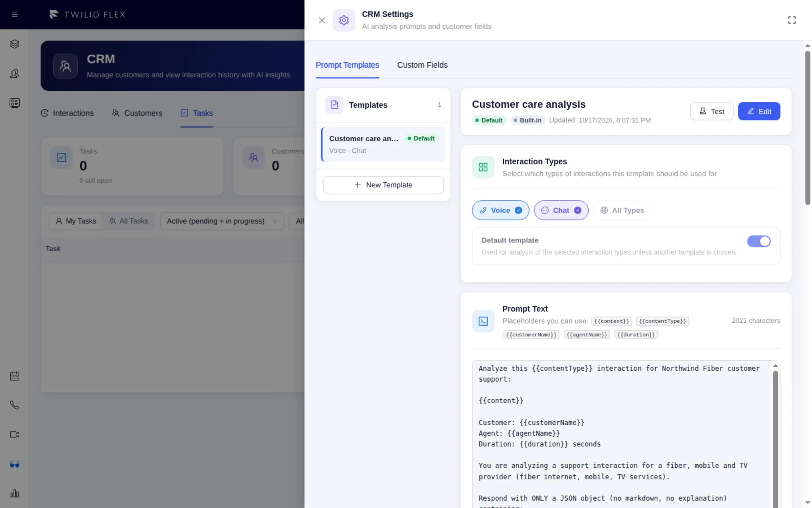Screen dimensions: 812x508
Task: Click the {{customerName}} placeholder chip
Action: pos(531,335)
